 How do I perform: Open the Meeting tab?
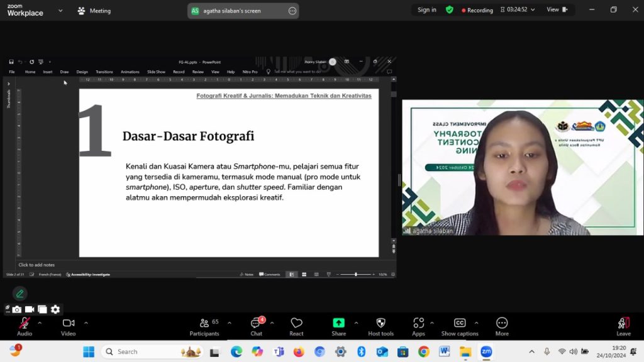94,11
